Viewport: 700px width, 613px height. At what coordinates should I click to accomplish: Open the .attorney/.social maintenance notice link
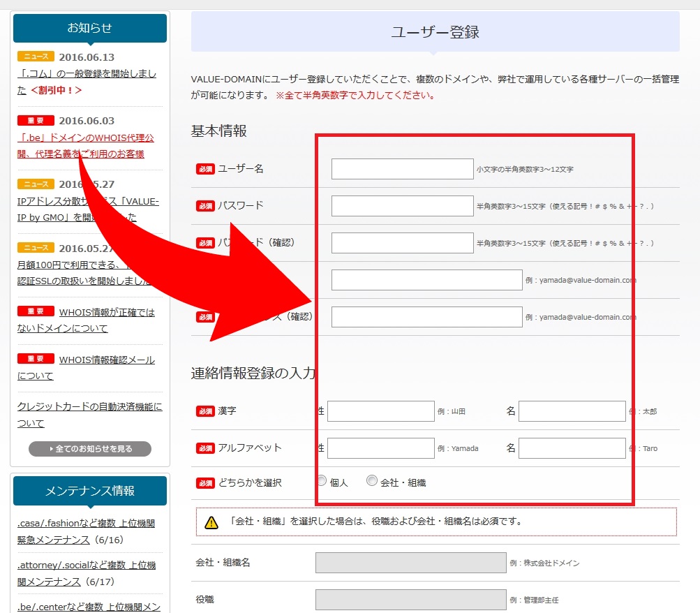click(x=86, y=573)
